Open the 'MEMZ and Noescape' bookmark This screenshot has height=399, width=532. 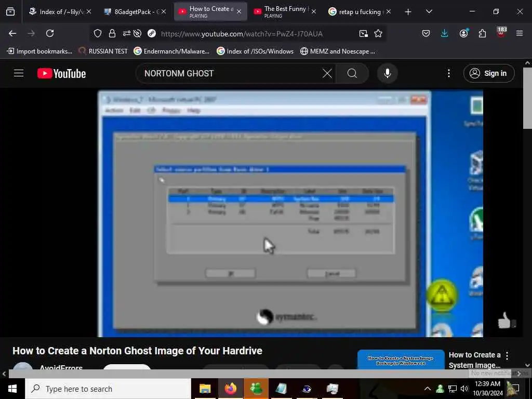pos(338,51)
